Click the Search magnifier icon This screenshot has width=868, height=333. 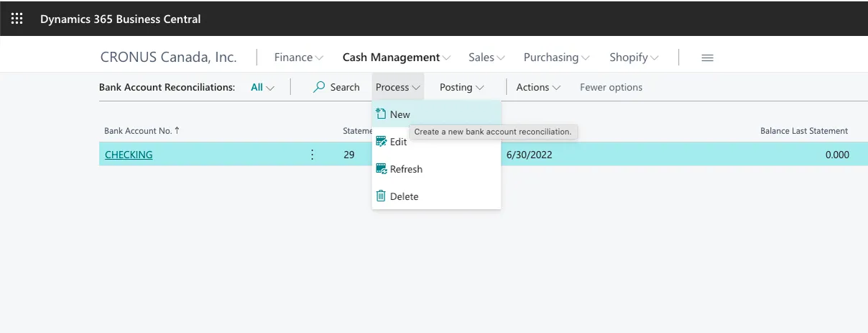pyautogui.click(x=319, y=87)
